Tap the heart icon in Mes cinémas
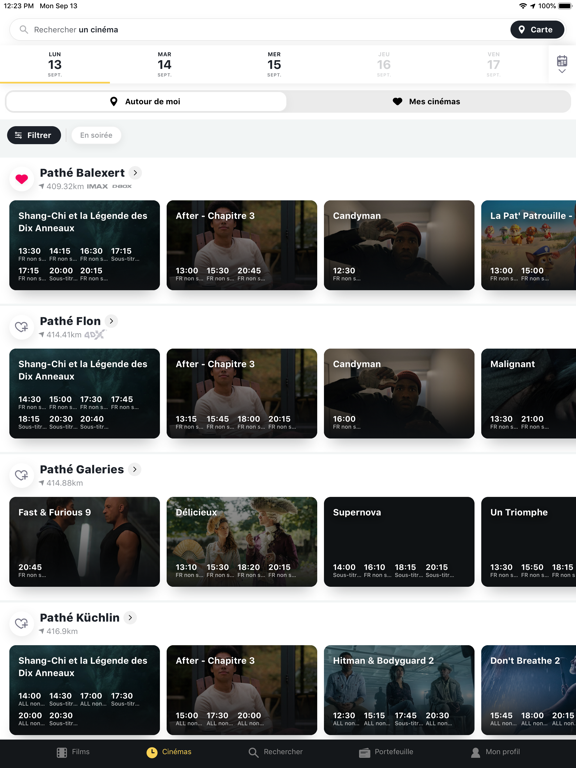Screen dimensions: 576x768 tap(397, 101)
